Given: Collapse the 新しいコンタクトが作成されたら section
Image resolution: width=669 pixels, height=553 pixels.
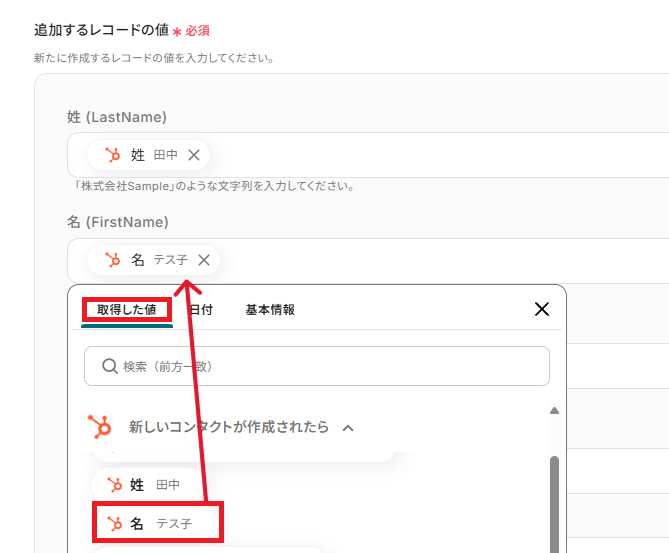Looking at the screenshot, I should [x=348, y=428].
